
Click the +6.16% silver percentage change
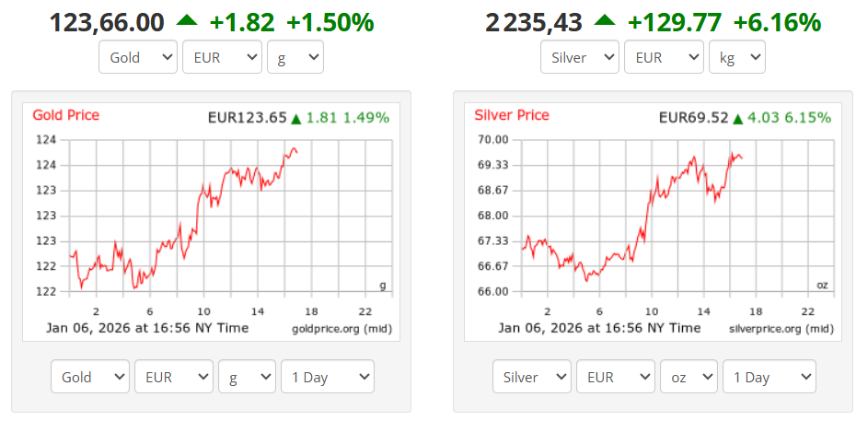(776, 22)
